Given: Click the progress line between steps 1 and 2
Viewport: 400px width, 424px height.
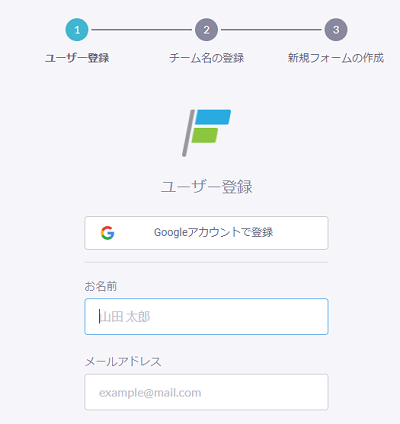Looking at the screenshot, I should (x=142, y=30).
